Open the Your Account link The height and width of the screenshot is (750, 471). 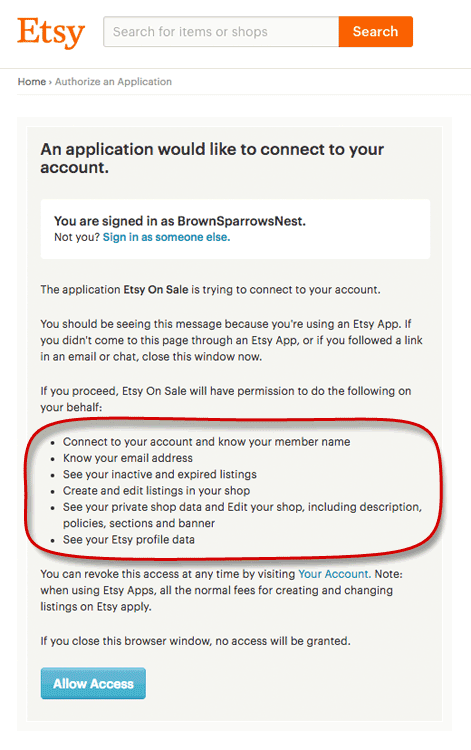click(334, 574)
